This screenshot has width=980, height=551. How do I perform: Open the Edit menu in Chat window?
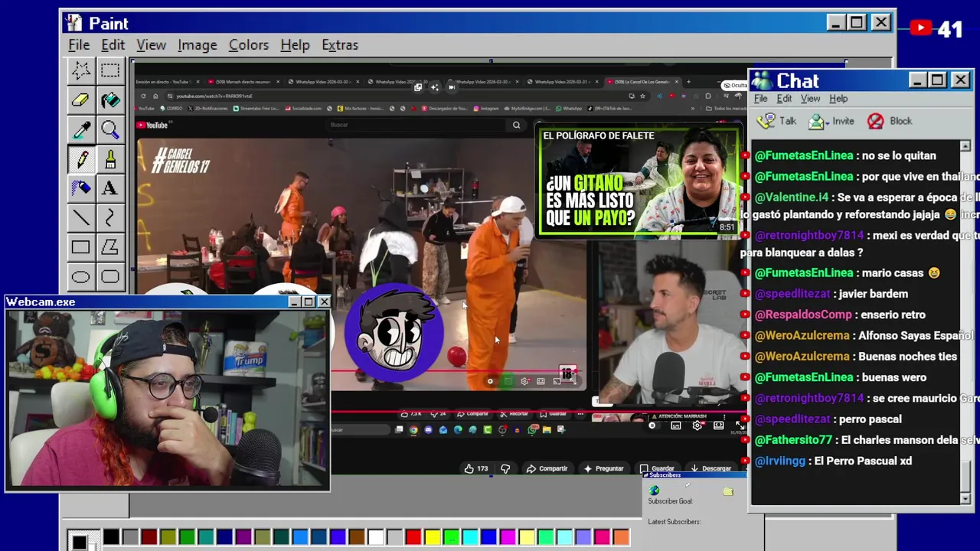point(785,99)
